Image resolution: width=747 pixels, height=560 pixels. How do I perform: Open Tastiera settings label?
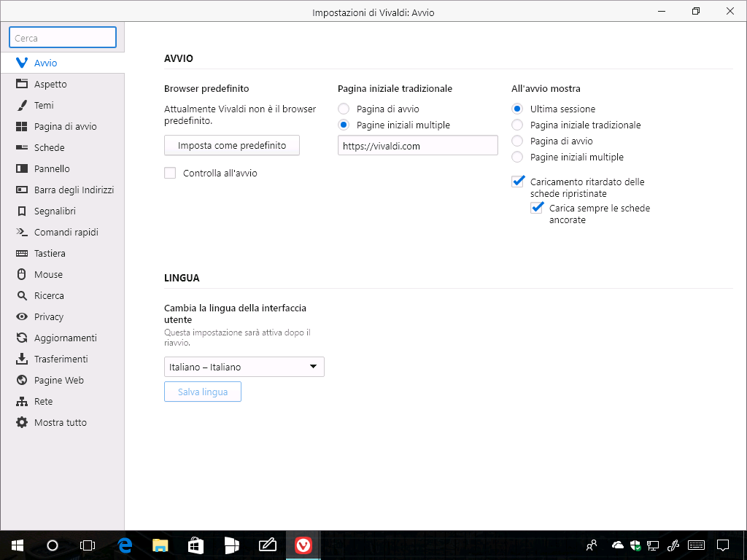50,253
